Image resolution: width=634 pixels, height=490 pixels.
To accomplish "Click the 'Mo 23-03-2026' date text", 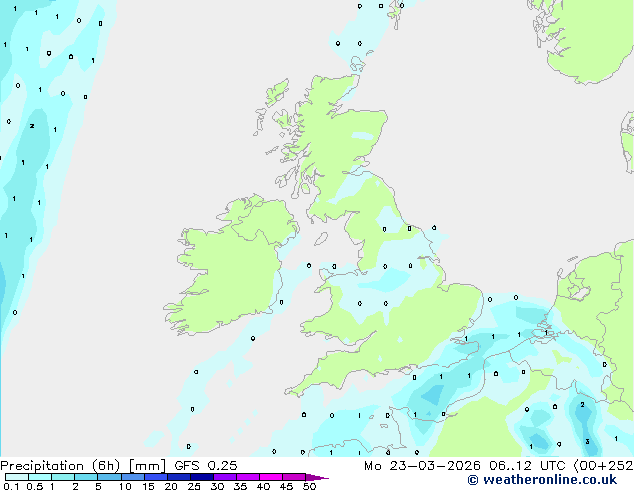I will coord(422,466).
